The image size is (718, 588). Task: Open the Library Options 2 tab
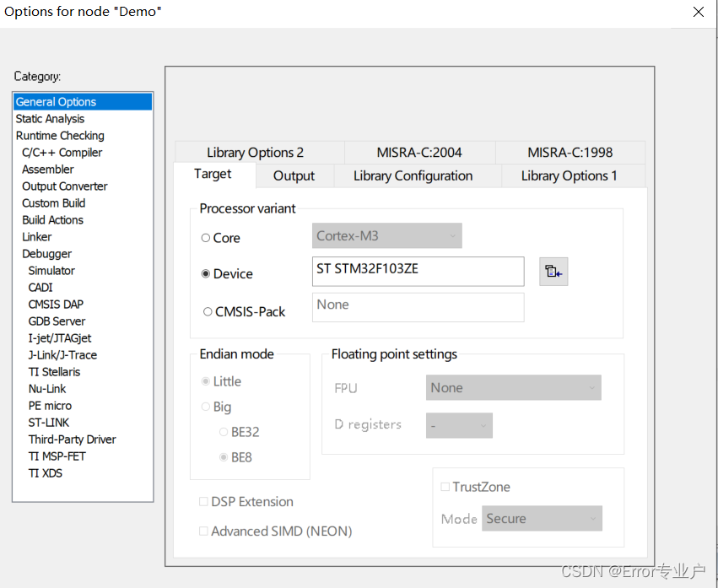255,153
